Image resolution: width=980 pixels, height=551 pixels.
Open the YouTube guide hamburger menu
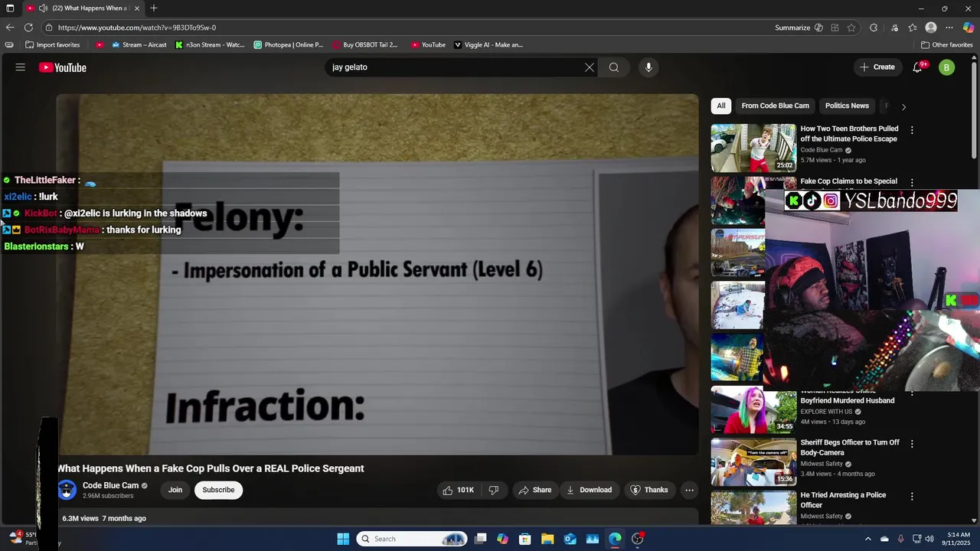(21, 67)
